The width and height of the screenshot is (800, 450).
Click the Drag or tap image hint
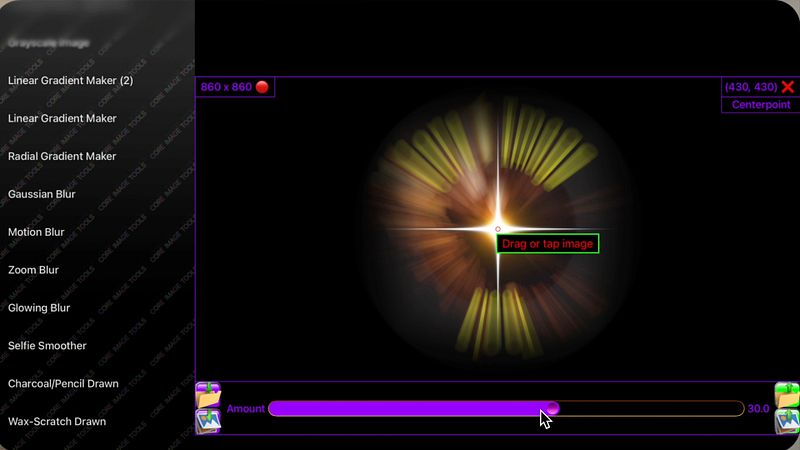tap(547, 244)
